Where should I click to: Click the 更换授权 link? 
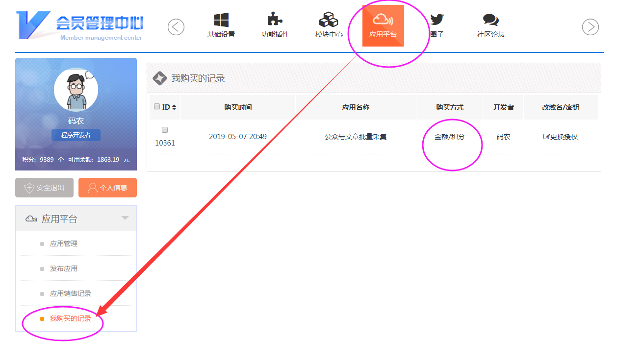tap(561, 137)
